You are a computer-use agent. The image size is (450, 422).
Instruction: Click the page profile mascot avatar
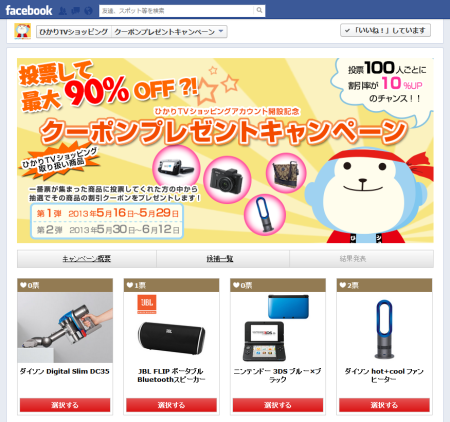pos(22,31)
